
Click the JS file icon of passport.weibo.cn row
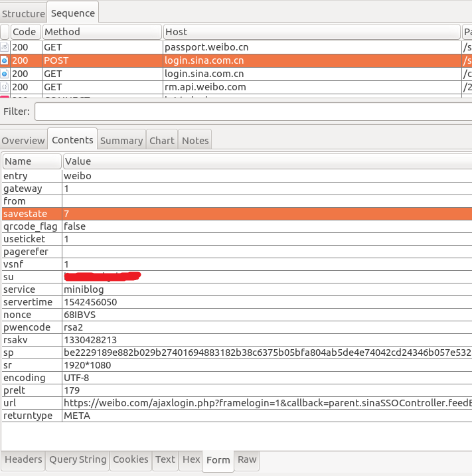(x=4, y=47)
